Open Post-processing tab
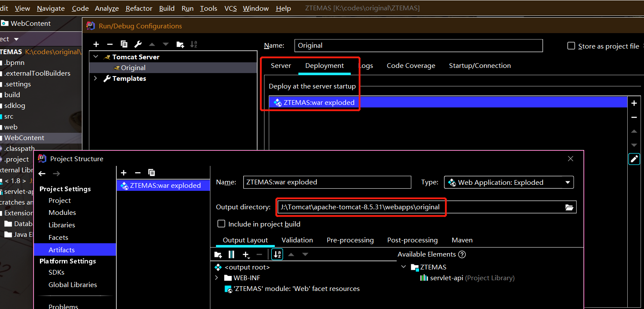Screen dimensions: 644x309 [x=413, y=240]
